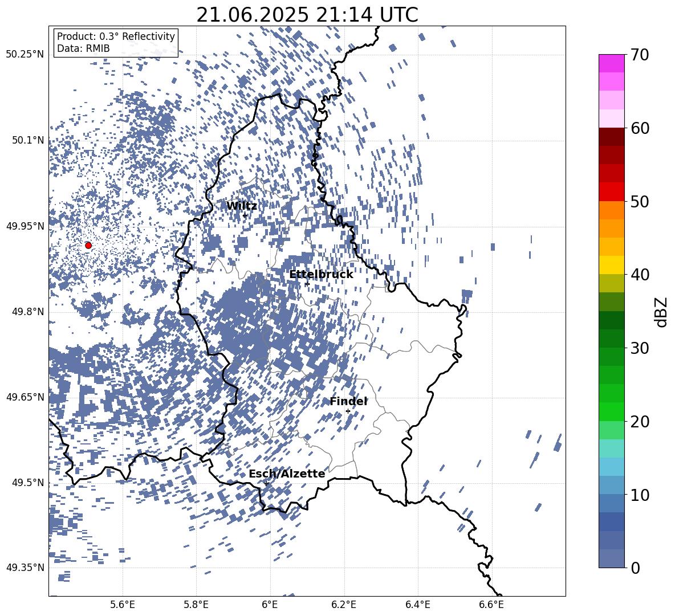This screenshot has height=616, width=675.
Task: Click the 10 value on colorbar
Action: click(x=639, y=495)
